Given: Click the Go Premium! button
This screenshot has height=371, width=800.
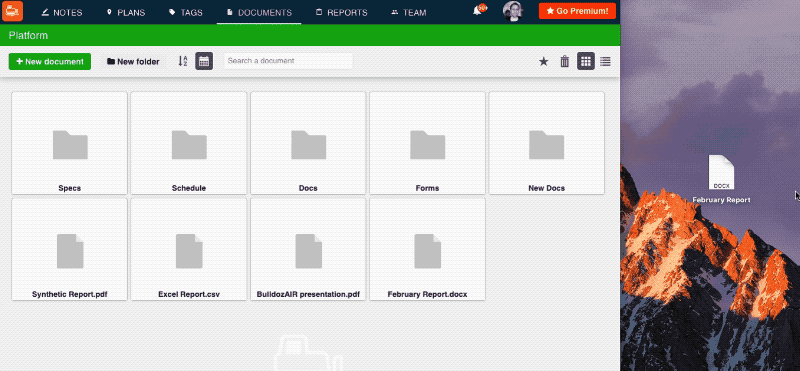Looking at the screenshot, I should [x=577, y=11].
